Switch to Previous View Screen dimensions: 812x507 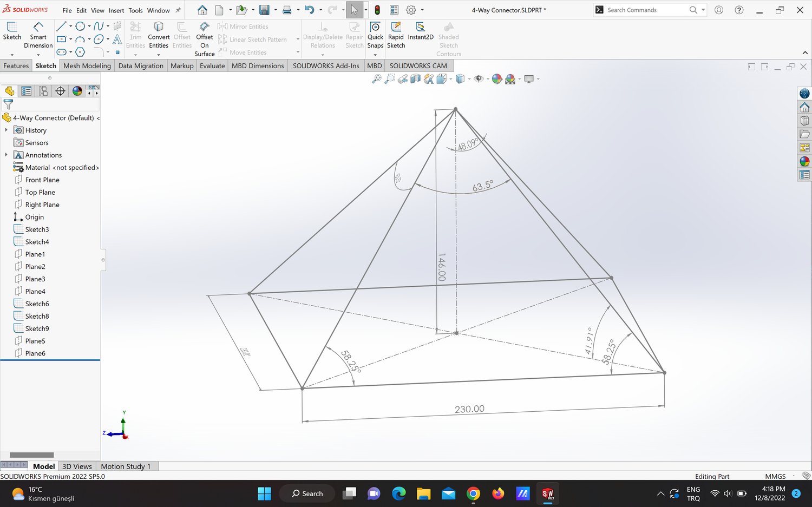(x=403, y=79)
